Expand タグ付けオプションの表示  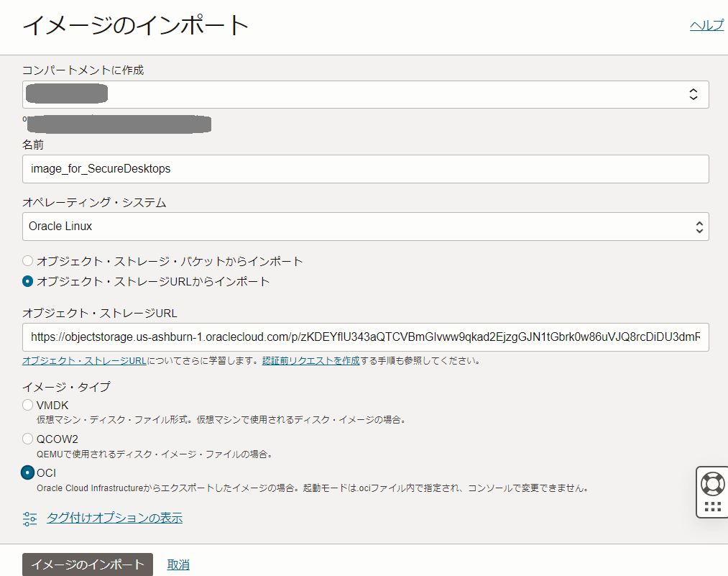tap(114, 518)
